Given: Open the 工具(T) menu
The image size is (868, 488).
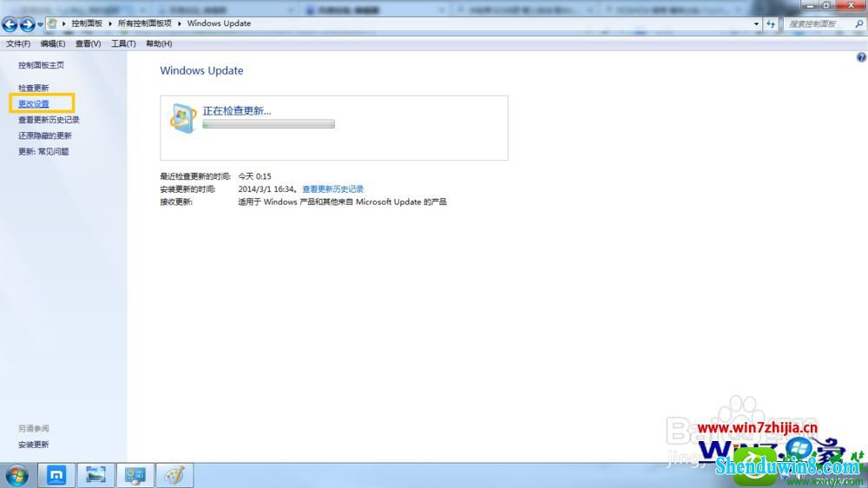Looking at the screenshot, I should (x=123, y=43).
